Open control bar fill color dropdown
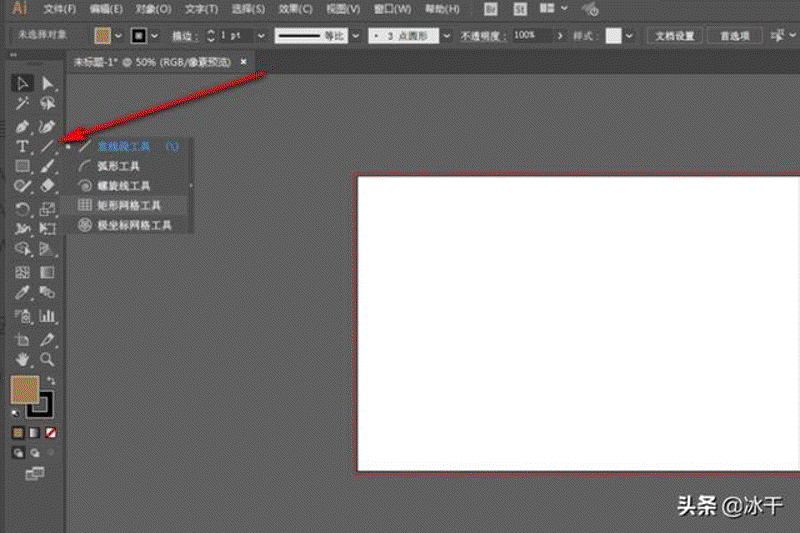 coord(118,36)
